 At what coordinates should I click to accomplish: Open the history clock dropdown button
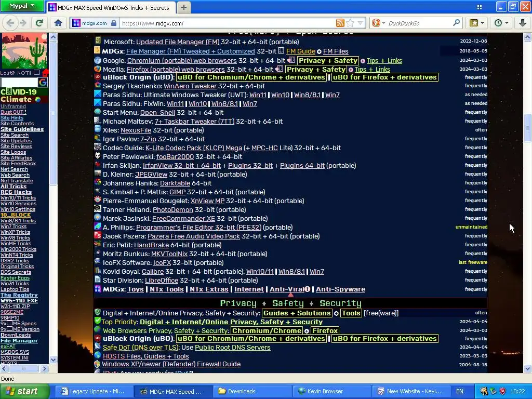(502, 23)
